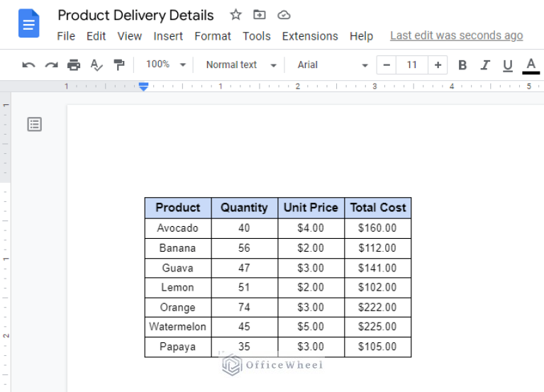Open the View menu

pyautogui.click(x=129, y=36)
